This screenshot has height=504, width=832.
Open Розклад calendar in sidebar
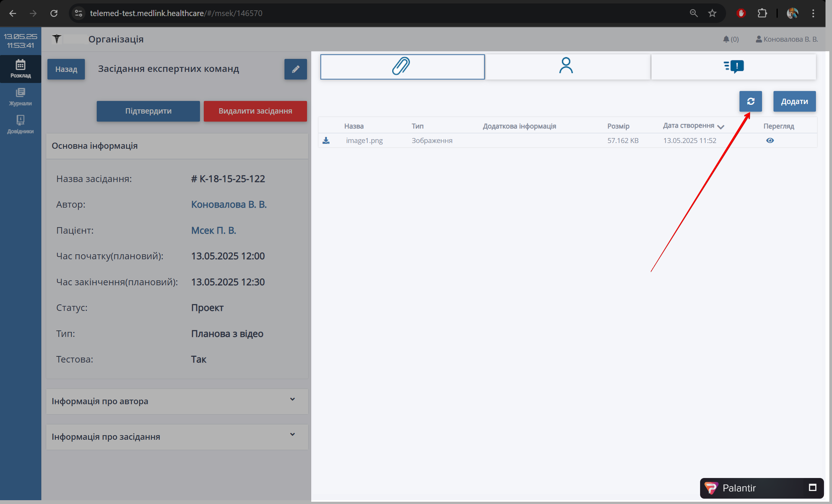tap(21, 69)
